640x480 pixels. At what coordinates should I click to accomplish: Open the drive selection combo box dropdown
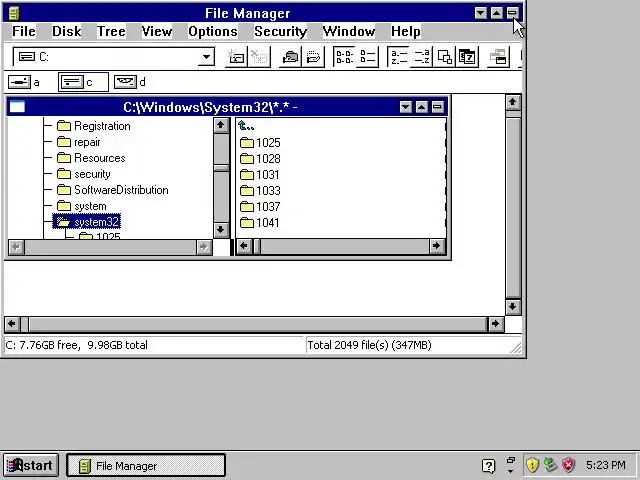pos(207,57)
